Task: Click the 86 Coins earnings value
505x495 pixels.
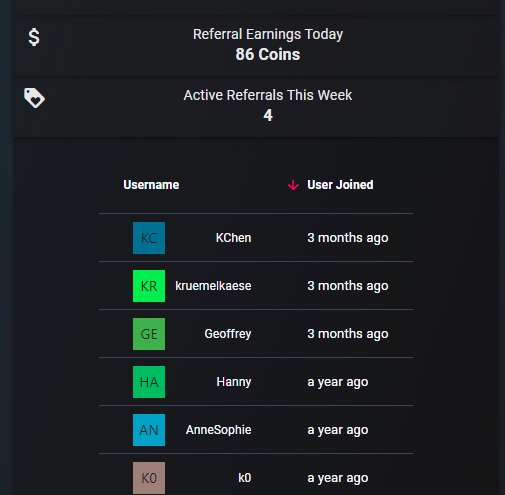Action: click(x=268, y=55)
